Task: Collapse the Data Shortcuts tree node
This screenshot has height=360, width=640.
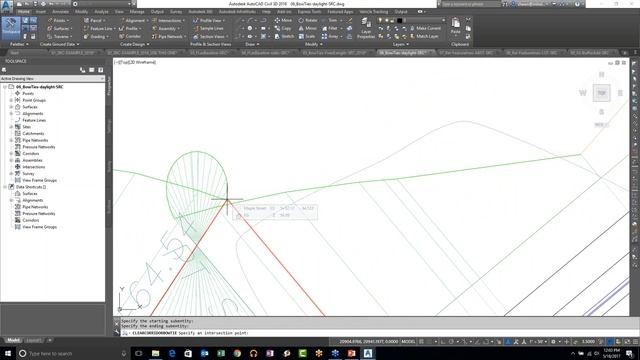Action: coord(5,187)
